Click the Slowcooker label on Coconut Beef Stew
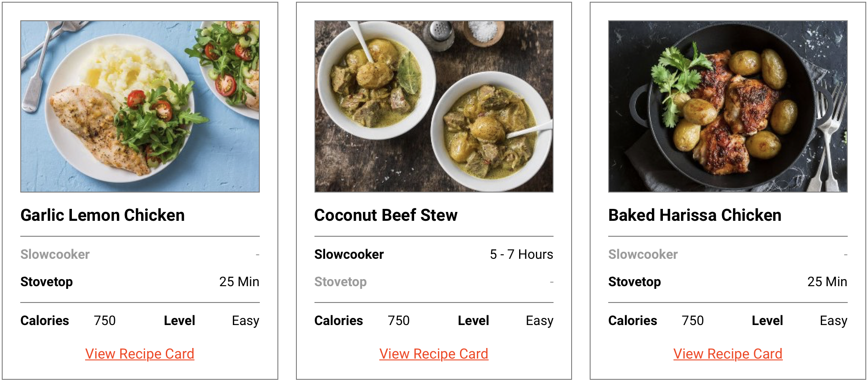The image size is (868, 382). [349, 254]
